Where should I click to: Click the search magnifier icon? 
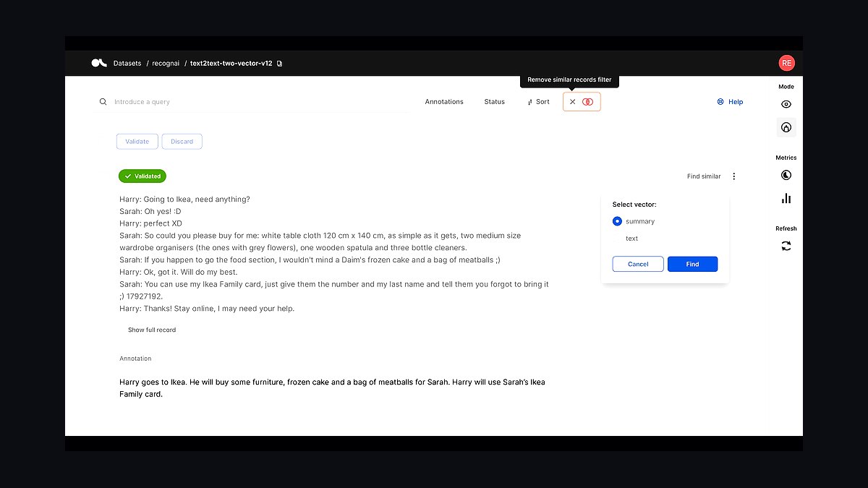click(103, 102)
